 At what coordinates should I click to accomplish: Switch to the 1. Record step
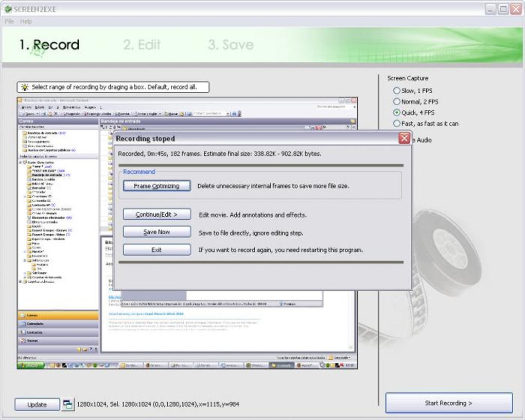(x=49, y=45)
